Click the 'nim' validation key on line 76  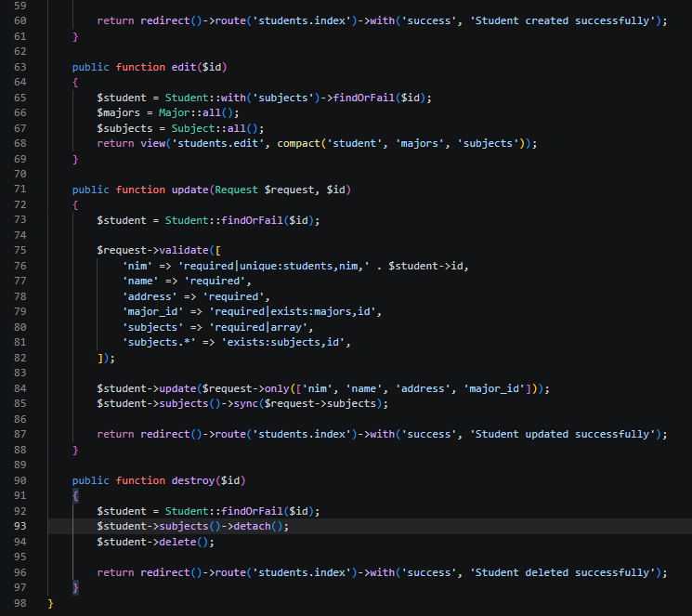[137, 266]
